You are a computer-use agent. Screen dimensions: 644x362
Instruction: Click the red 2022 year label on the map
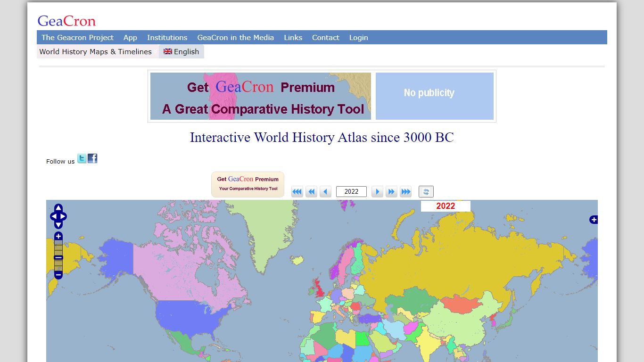(446, 206)
